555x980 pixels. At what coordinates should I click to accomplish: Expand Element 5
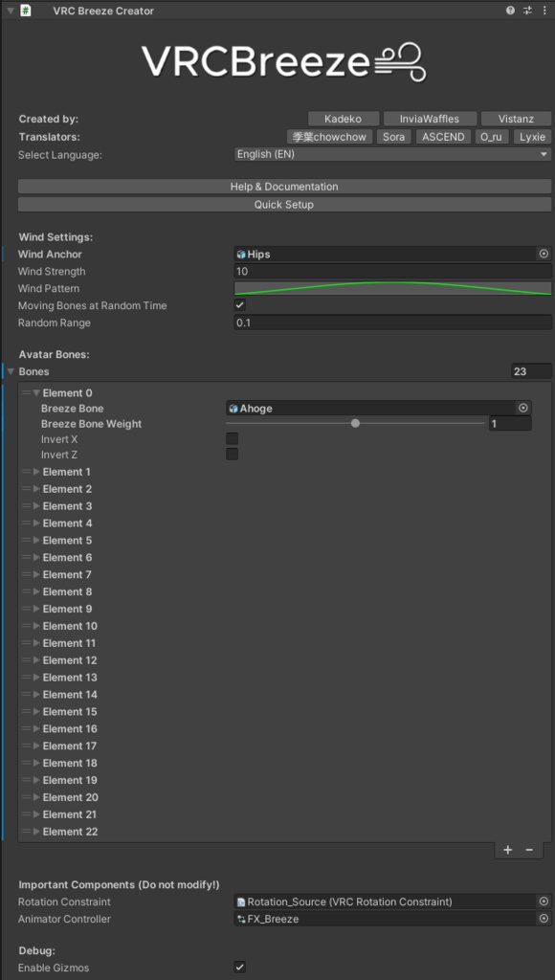pyautogui.click(x=37, y=540)
